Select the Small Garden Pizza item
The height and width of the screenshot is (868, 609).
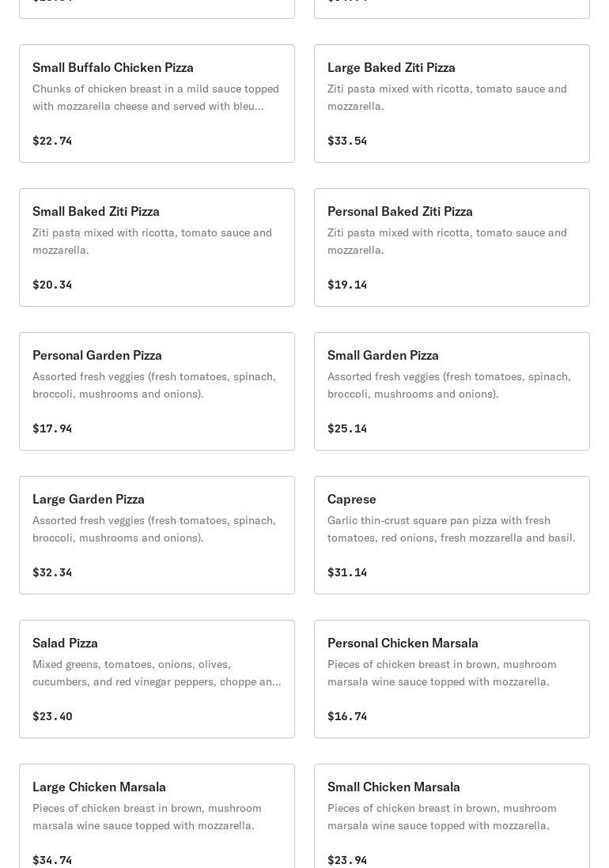[x=452, y=391]
